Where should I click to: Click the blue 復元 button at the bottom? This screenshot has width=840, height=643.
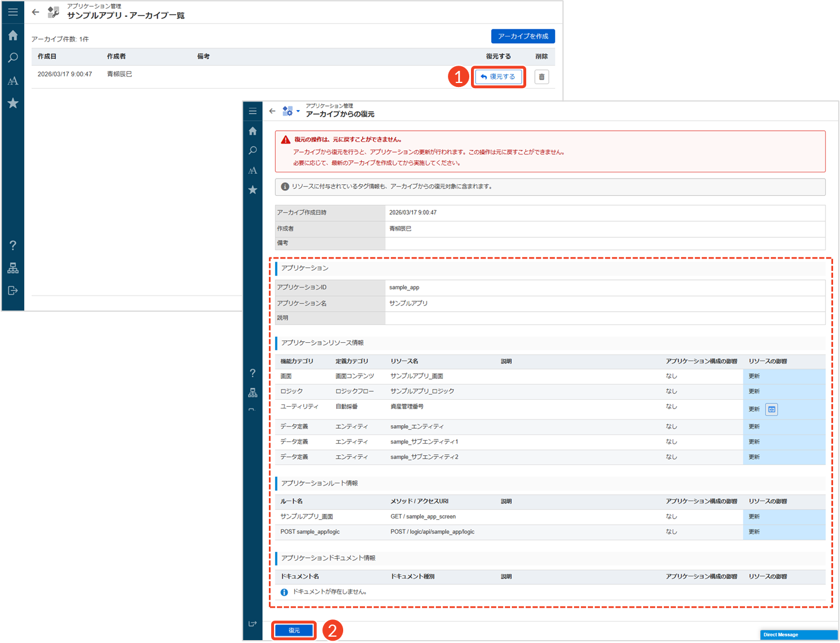294,630
